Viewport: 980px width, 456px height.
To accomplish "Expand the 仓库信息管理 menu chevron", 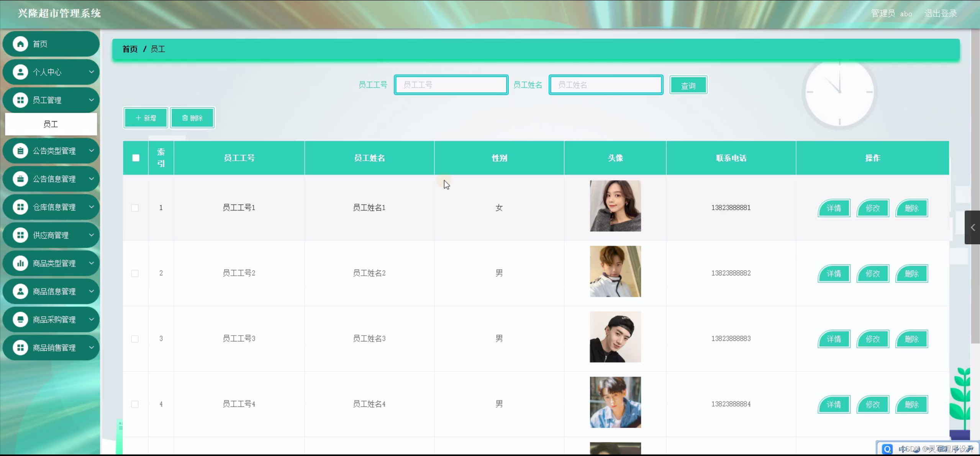I will coord(92,207).
